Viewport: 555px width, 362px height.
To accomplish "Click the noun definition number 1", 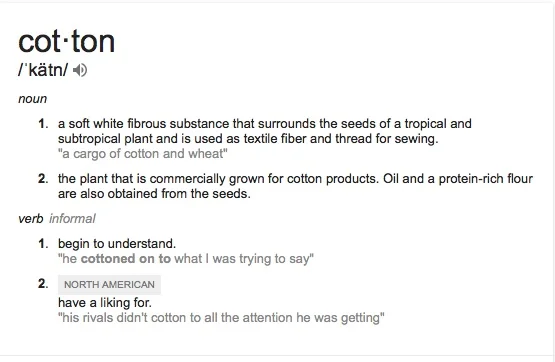I will coord(43,124).
